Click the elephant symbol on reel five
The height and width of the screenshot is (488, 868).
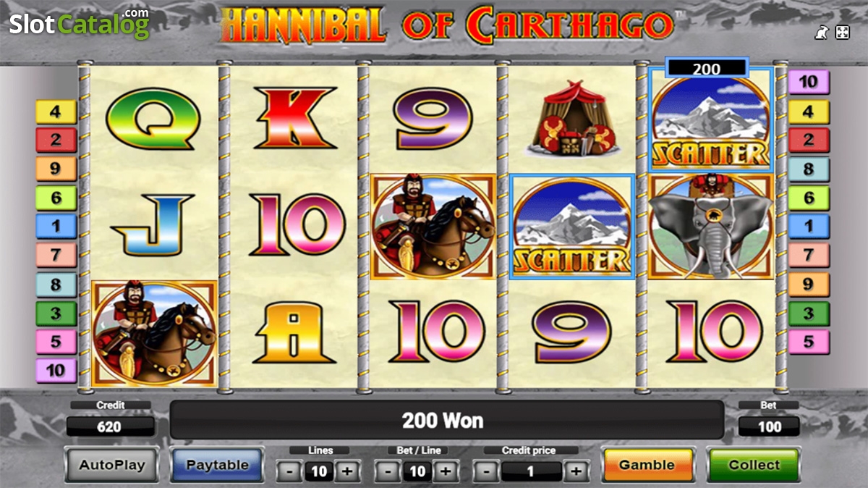coord(710,226)
